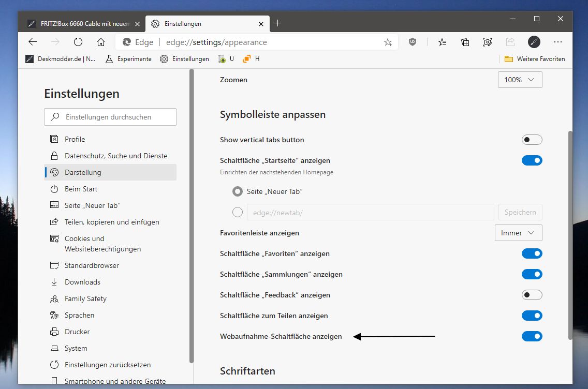Click the sidebar vertical scrollbar
The height and width of the screenshot is (389, 588).
[192, 217]
